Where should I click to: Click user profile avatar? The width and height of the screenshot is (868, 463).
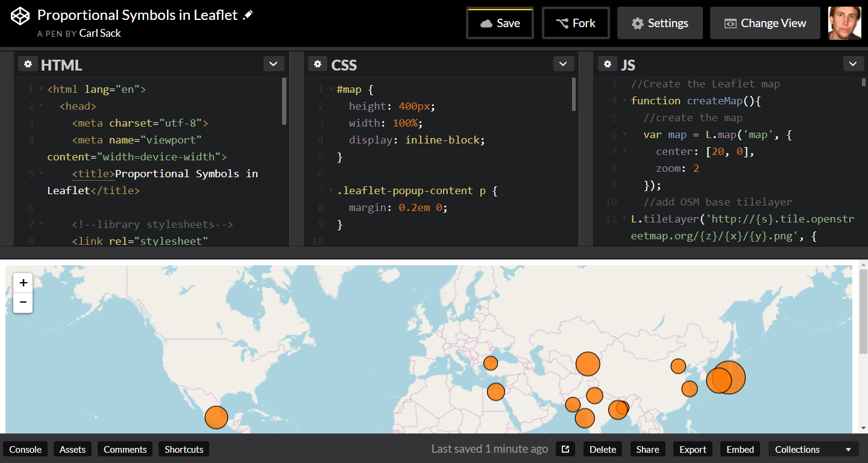click(x=844, y=23)
